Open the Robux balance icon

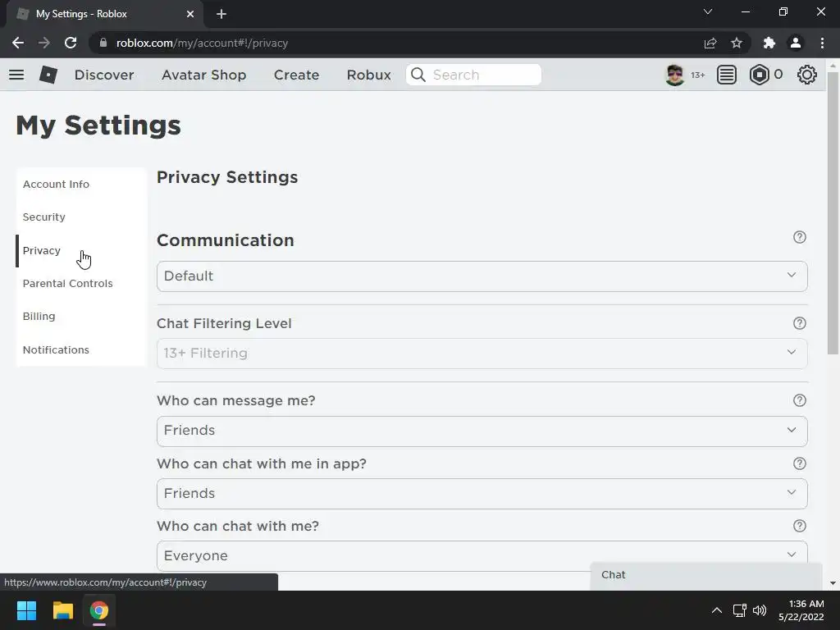coord(759,75)
